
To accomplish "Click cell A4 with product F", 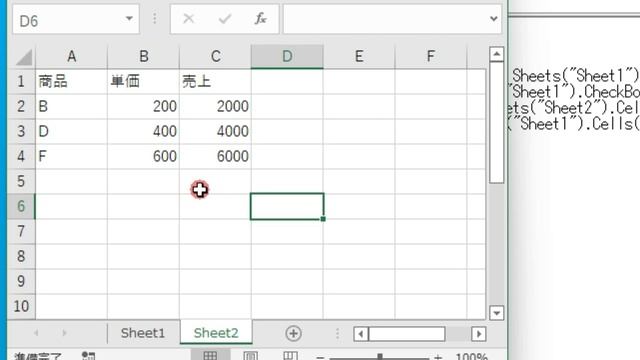I will (71, 156).
